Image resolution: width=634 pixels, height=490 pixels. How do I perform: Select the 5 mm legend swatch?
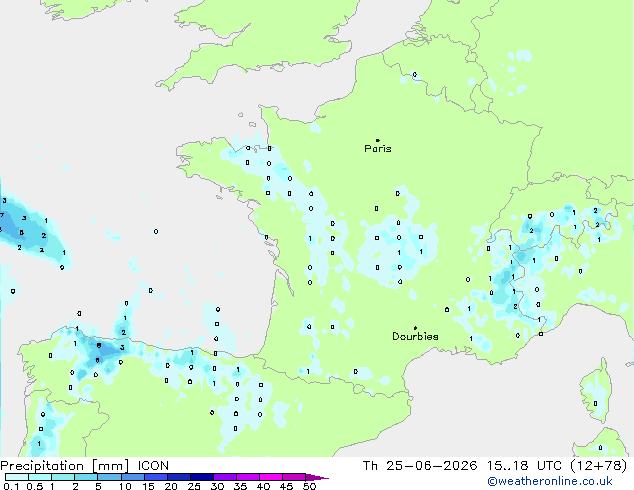[109, 477]
